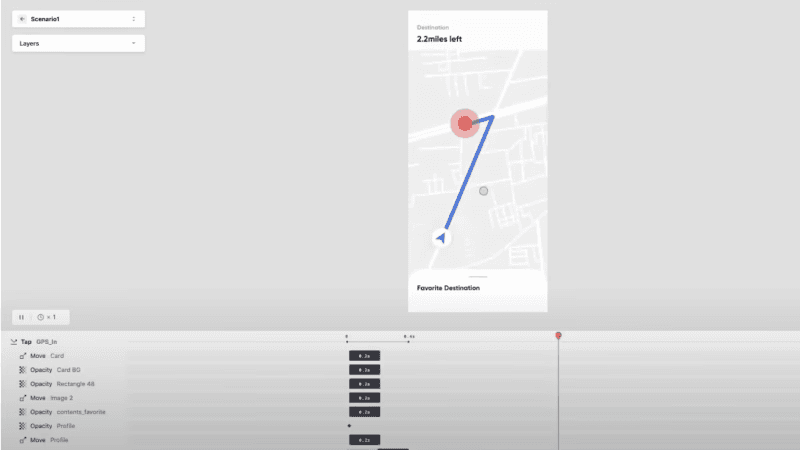Collapse the Tap GPS_In trigger group
This screenshot has width=800, height=450.
14,342
